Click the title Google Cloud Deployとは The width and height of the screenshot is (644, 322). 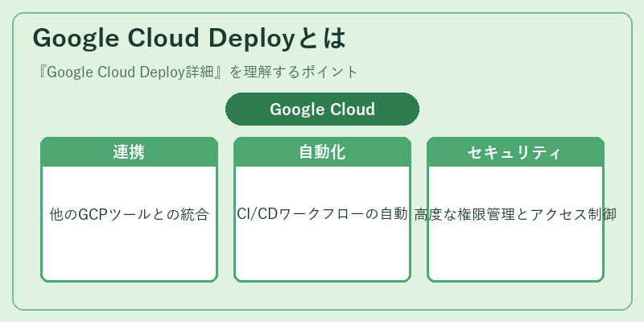[x=189, y=39]
